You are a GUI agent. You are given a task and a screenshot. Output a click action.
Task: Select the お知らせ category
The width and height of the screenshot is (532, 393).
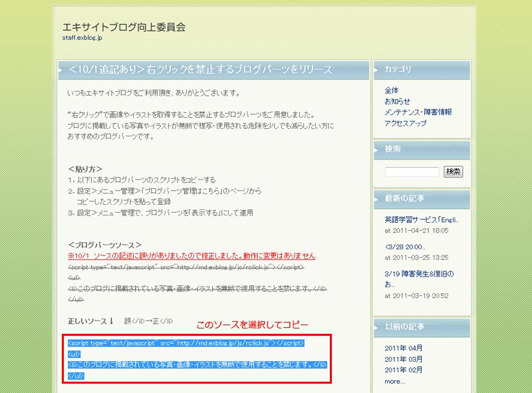pyautogui.click(x=397, y=101)
